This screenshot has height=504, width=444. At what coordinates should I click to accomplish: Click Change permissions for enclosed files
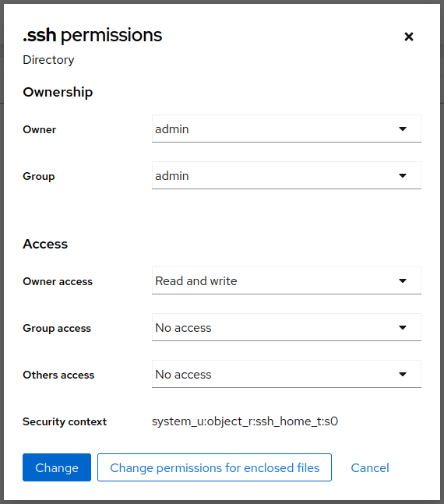coord(214,467)
